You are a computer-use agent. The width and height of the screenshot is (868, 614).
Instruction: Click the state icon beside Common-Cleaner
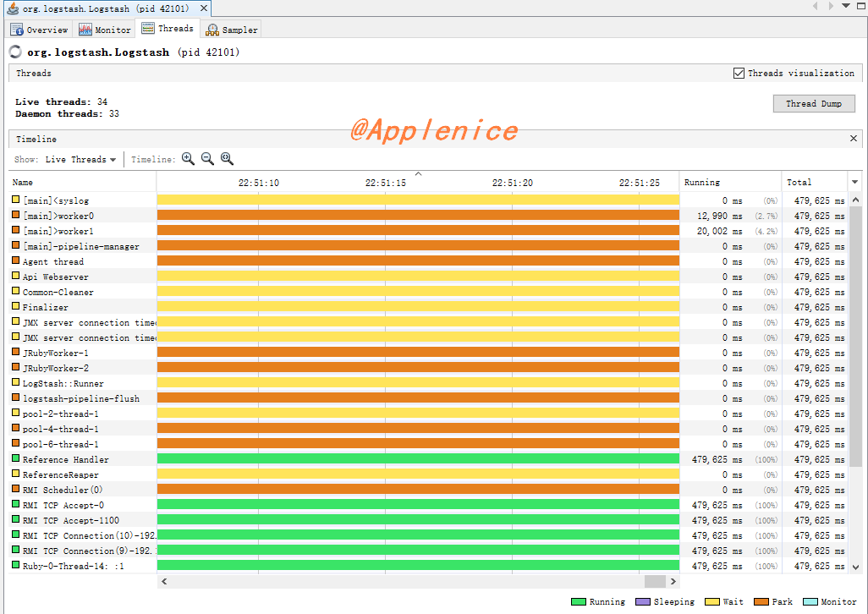tap(16, 291)
